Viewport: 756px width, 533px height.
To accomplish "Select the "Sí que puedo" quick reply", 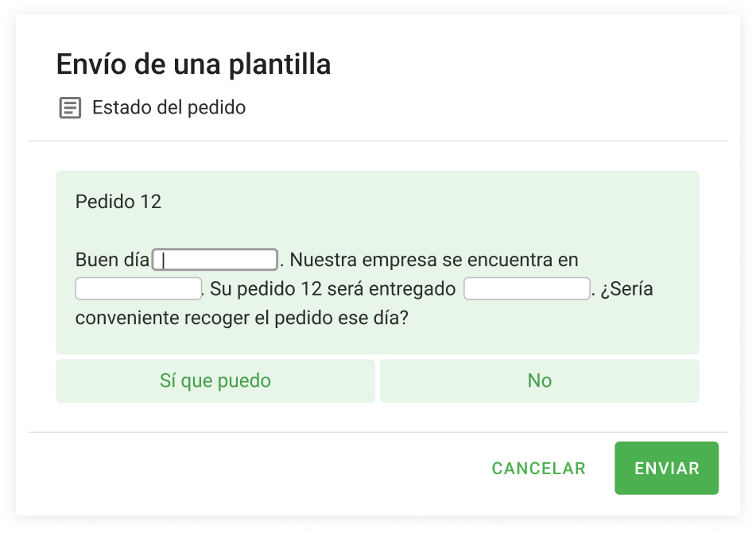I will click(215, 381).
